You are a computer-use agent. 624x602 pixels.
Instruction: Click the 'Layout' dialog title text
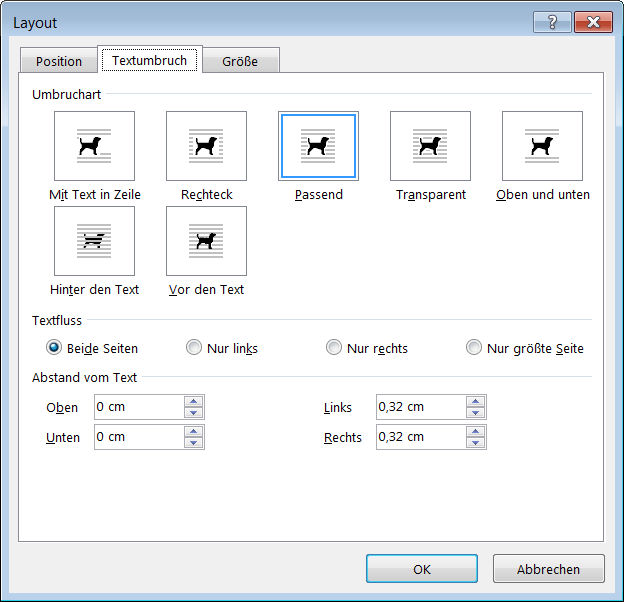click(35, 23)
